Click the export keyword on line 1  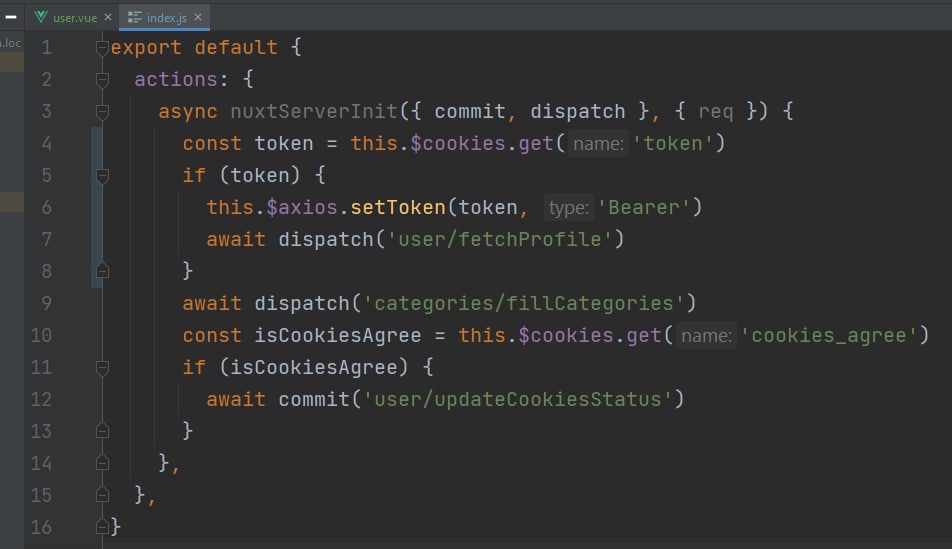(146, 47)
